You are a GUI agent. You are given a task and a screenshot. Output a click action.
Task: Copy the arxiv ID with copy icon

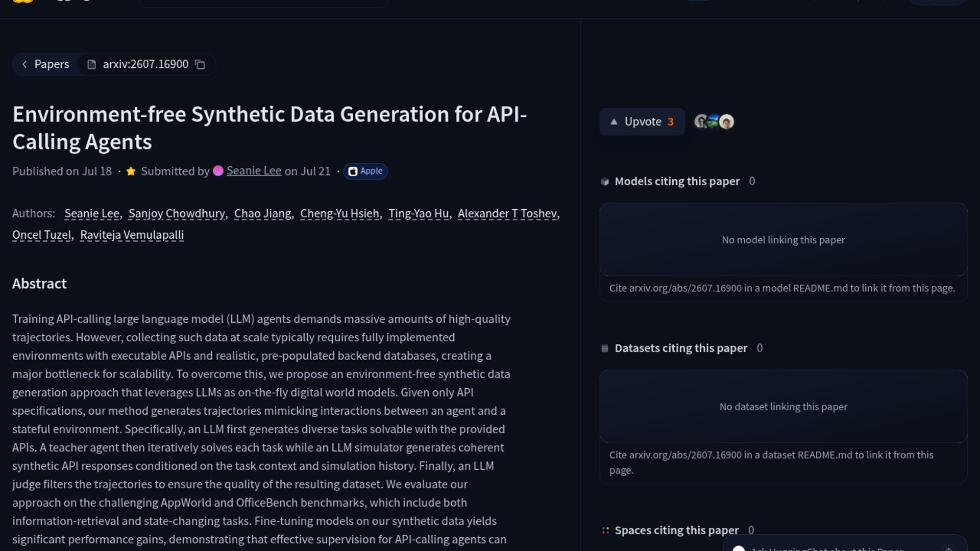click(200, 64)
